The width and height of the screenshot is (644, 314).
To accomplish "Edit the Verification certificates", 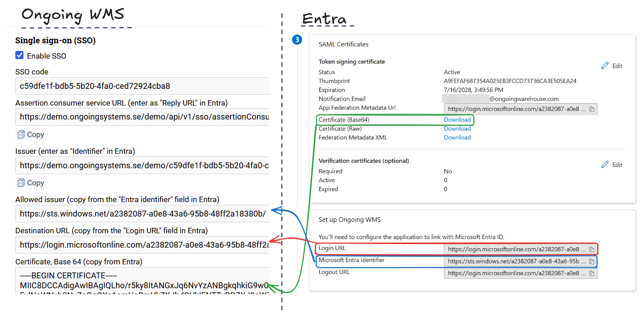I will pos(612,165).
